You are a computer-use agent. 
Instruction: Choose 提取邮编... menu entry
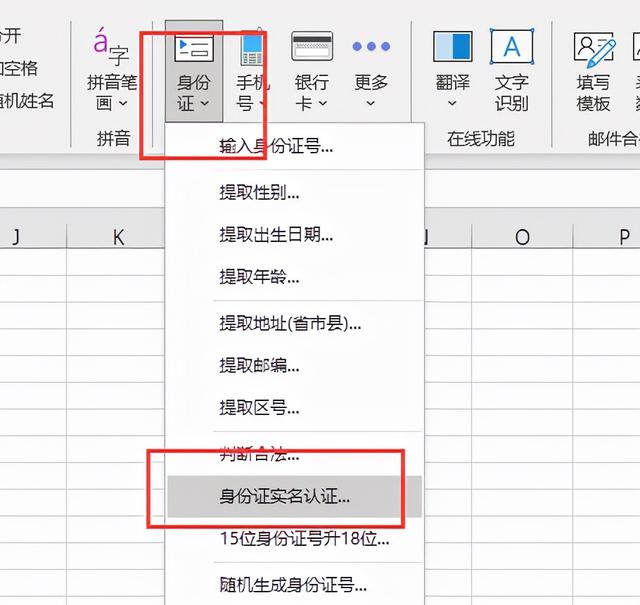click(x=295, y=365)
